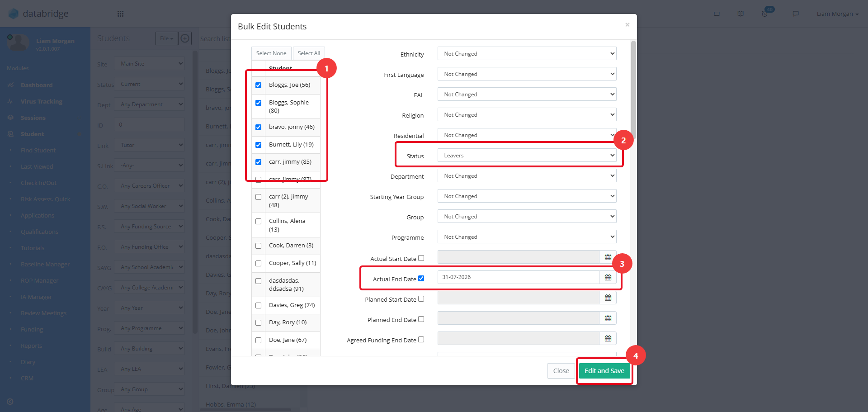The width and height of the screenshot is (868, 412).
Task: Open Qualifications in sidebar
Action: tap(39, 232)
